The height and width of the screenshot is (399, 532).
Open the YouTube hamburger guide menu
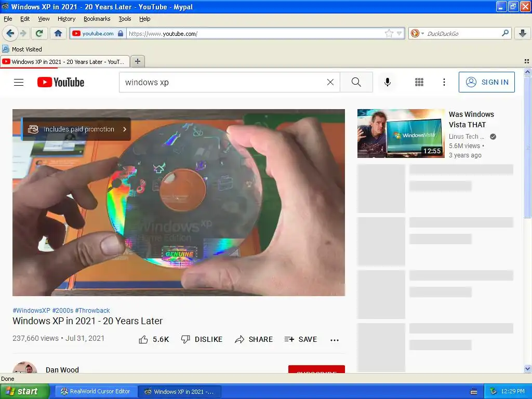point(19,82)
